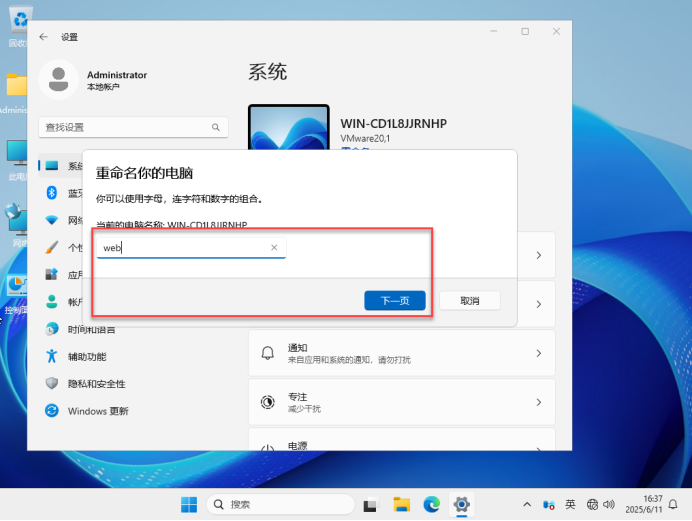The height and width of the screenshot is (521, 692).
Task: Open personalization via the paintbrush icon
Action: (x=52, y=247)
